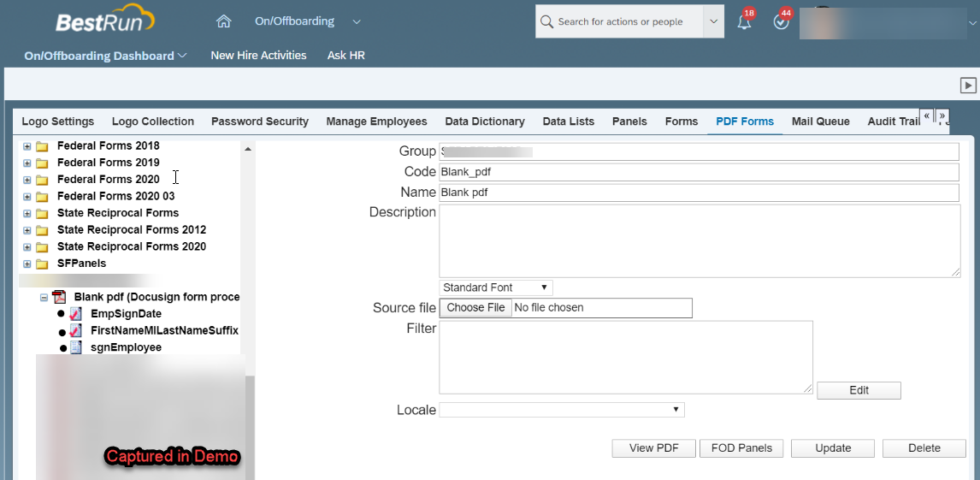Click the SFPanels folder icon
This screenshot has height=480, width=980.
click(43, 264)
